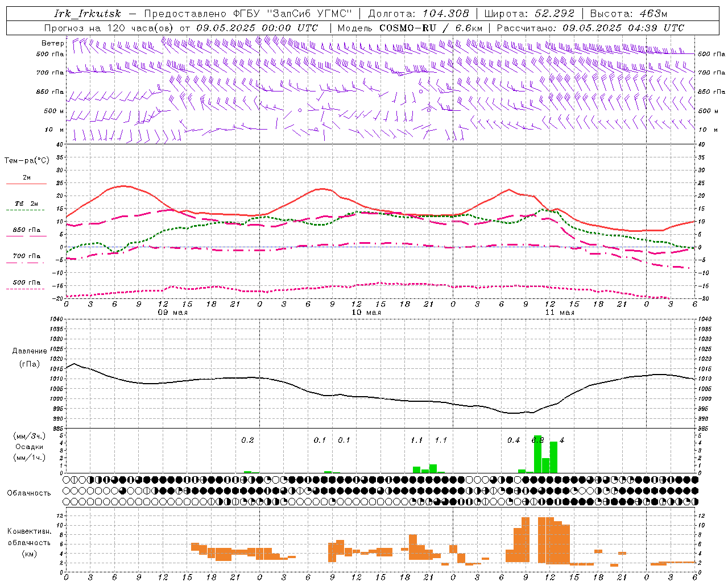Click the 'Ветер' wind panel label
728x582 pixels.
(x=52, y=43)
